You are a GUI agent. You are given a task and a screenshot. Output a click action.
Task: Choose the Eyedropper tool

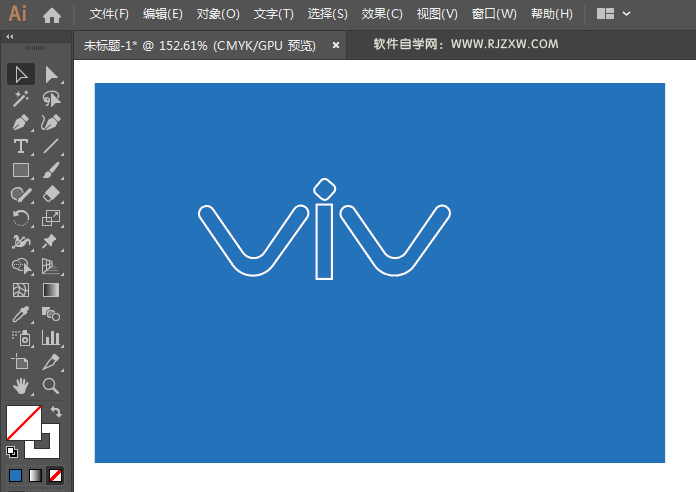click(21, 314)
